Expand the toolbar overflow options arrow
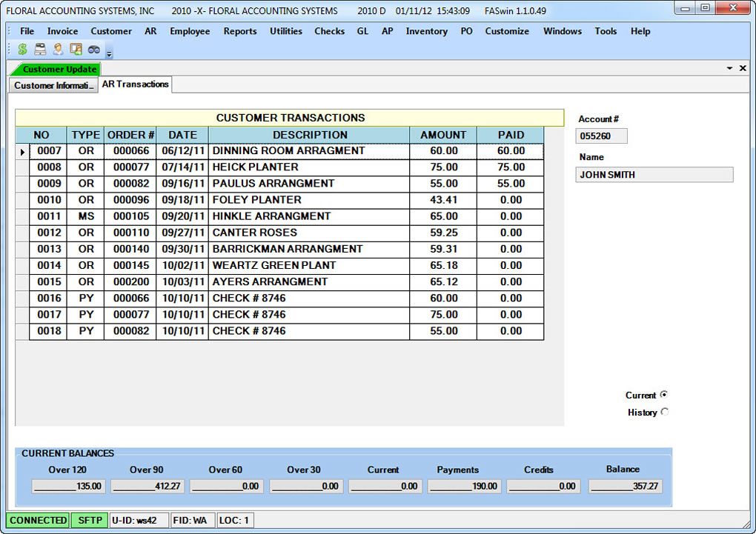Image resolution: width=756 pixels, height=534 pixels. 109,53
